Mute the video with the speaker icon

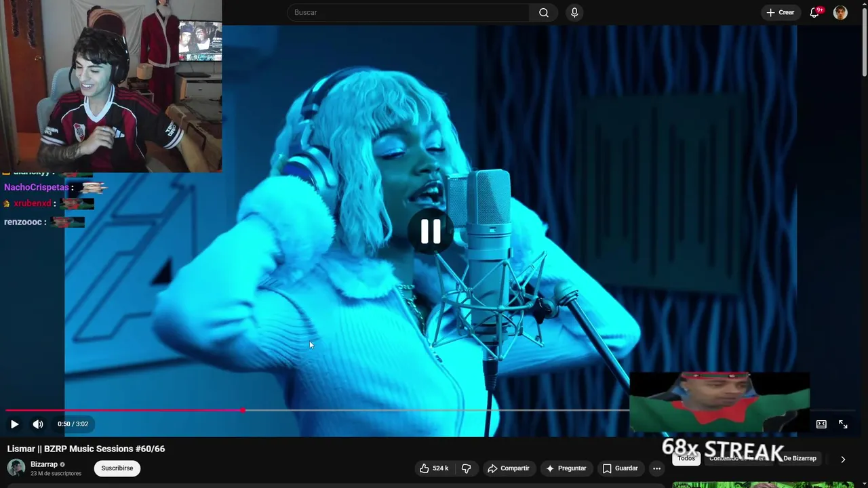click(38, 424)
